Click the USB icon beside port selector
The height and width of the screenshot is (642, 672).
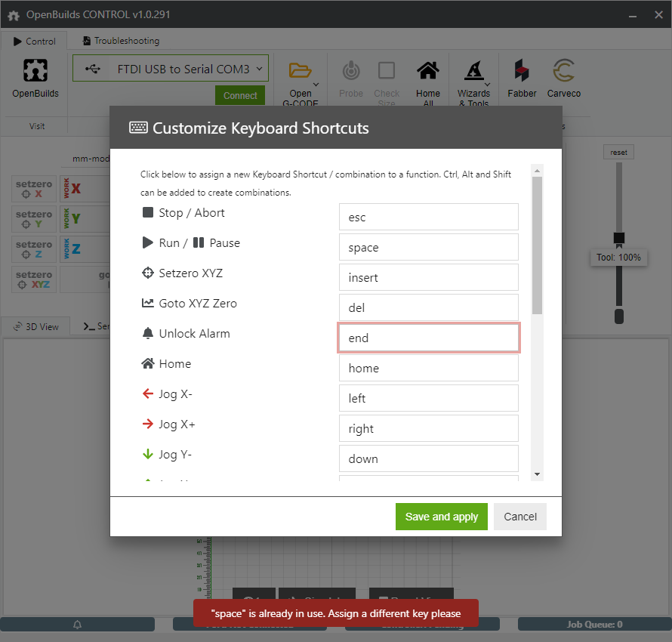click(93, 69)
